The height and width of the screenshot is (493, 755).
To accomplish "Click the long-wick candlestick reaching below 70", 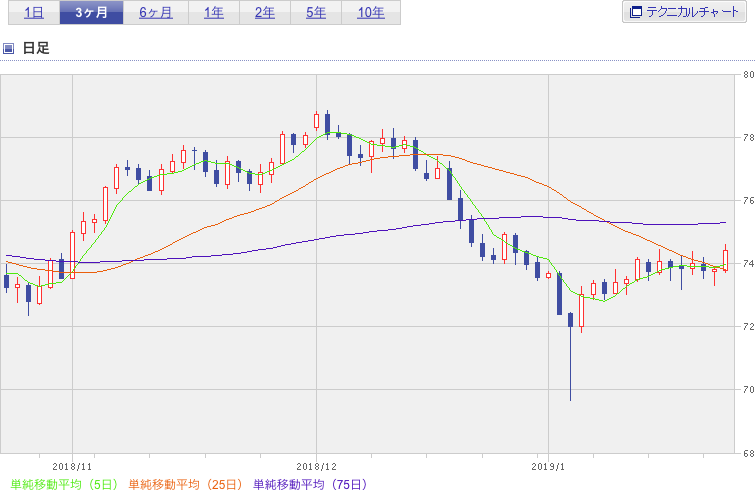I will (x=571, y=356).
